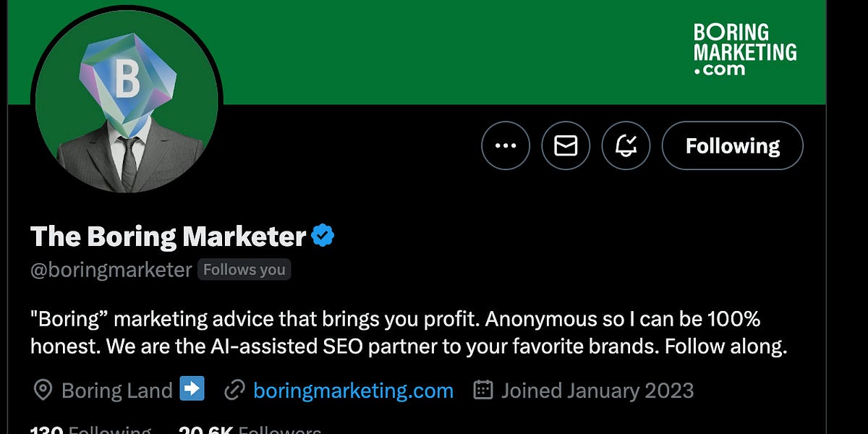Image resolution: width=868 pixels, height=434 pixels.
Task: Toggle notification alerts for this account
Action: click(x=625, y=145)
